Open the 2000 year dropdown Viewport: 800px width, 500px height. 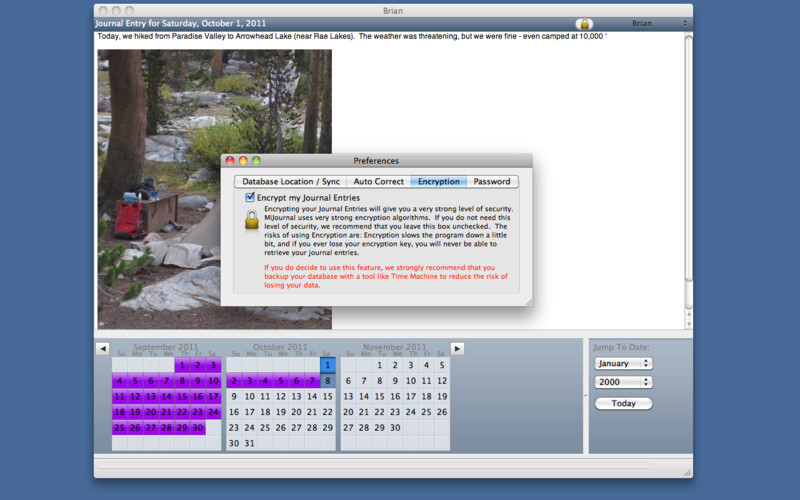click(622, 382)
